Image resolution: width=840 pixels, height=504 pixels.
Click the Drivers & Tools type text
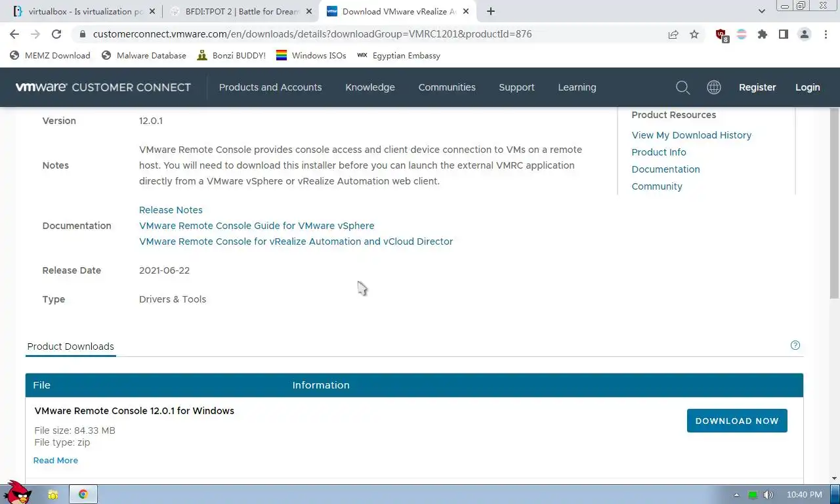173,299
